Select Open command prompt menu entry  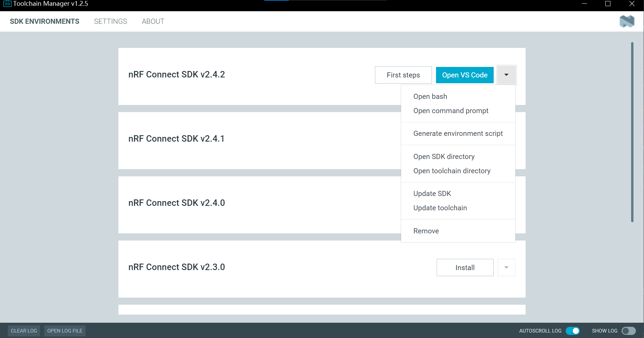pyautogui.click(x=458, y=111)
